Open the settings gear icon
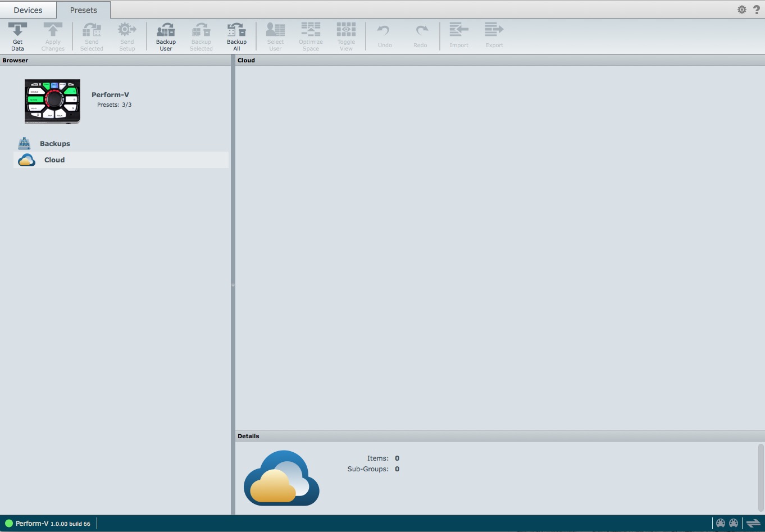 click(741, 9)
